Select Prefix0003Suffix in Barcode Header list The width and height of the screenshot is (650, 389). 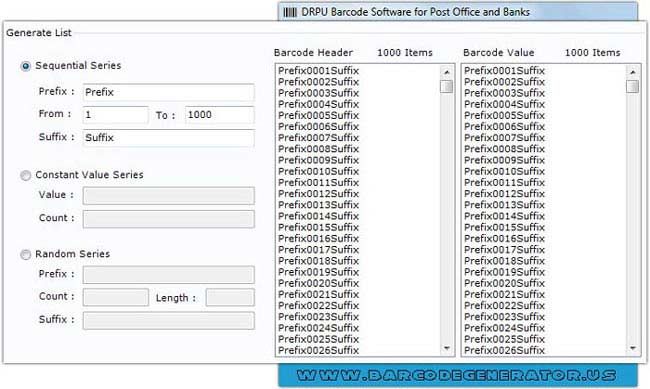pos(318,93)
